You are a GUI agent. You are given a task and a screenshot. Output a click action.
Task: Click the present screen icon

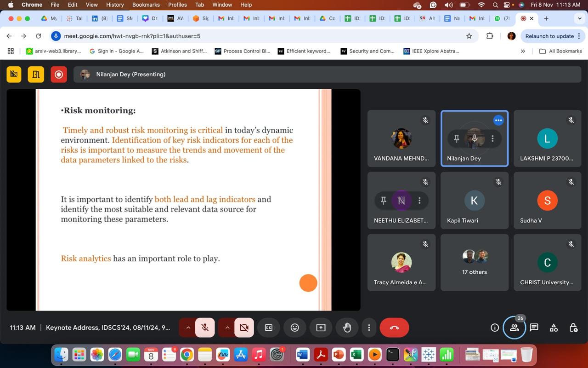point(321,328)
